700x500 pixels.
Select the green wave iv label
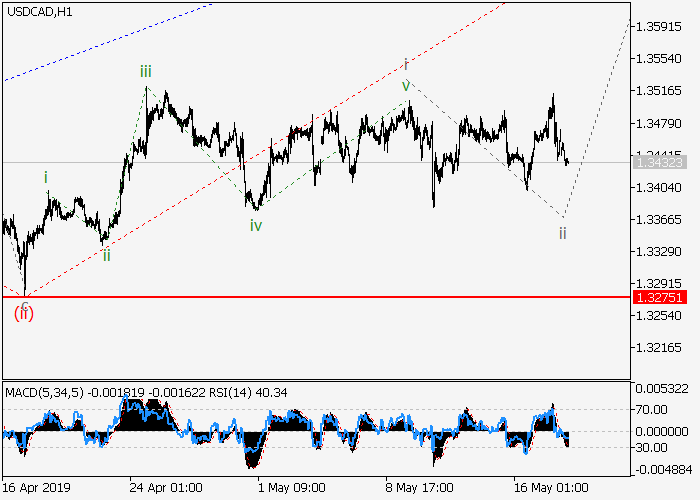256,225
